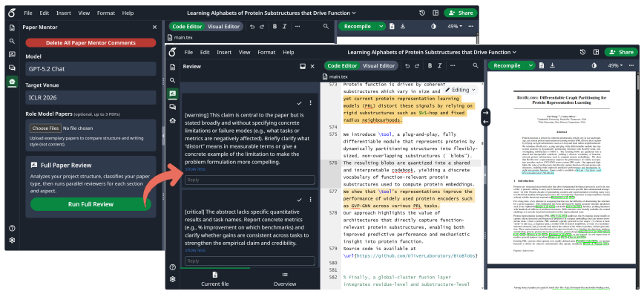
Task: Switch to the Overview tab in Review
Action: (284, 279)
